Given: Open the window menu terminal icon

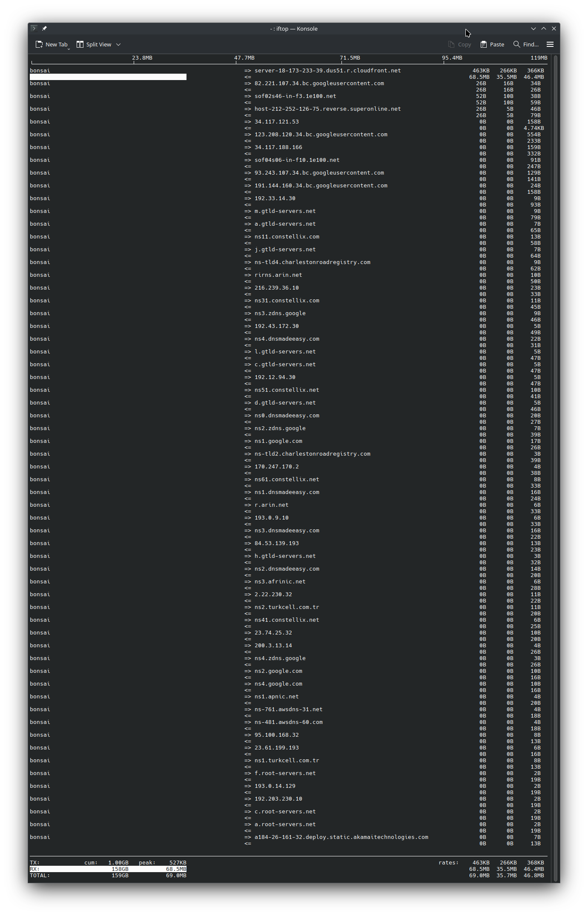Looking at the screenshot, I should click(x=34, y=29).
